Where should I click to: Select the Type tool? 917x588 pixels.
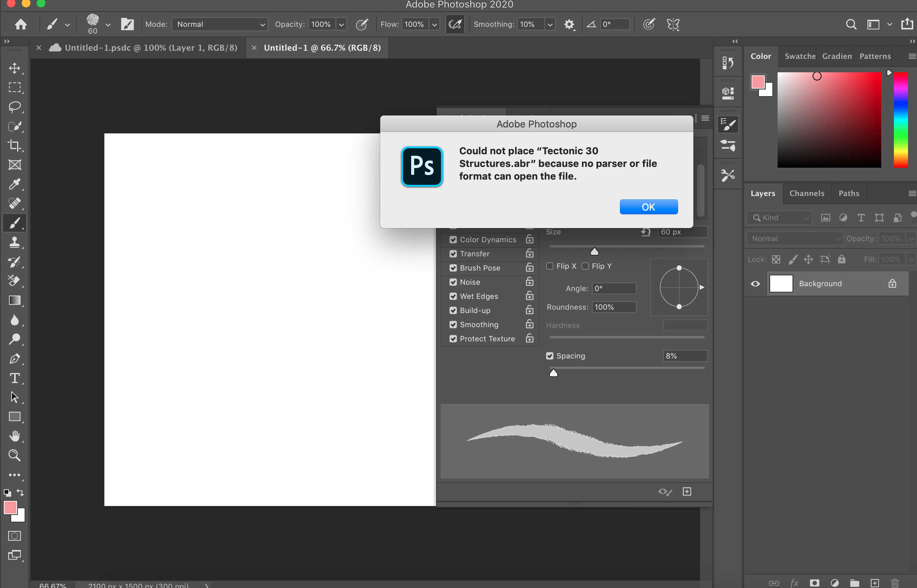[x=15, y=378]
